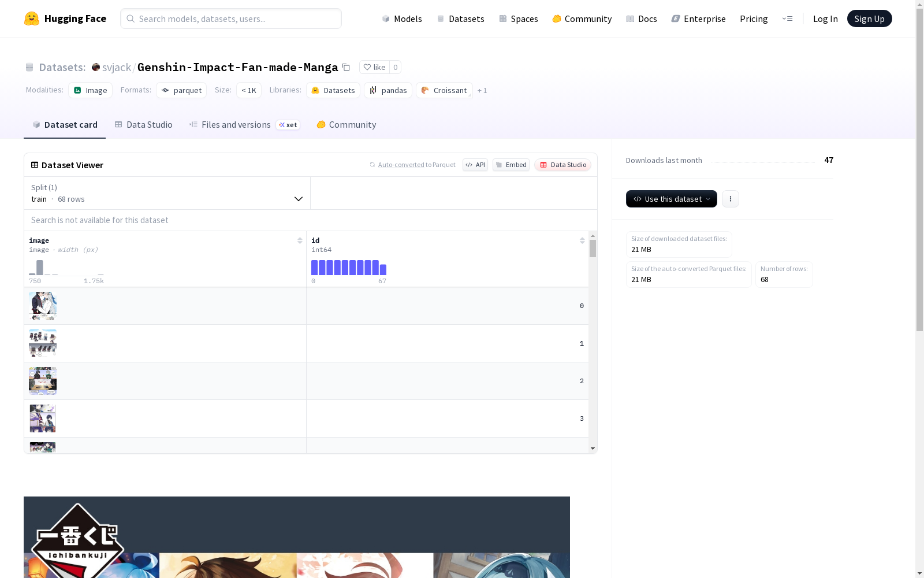Show the +1 additional libraries
924x578 pixels.
(x=482, y=91)
